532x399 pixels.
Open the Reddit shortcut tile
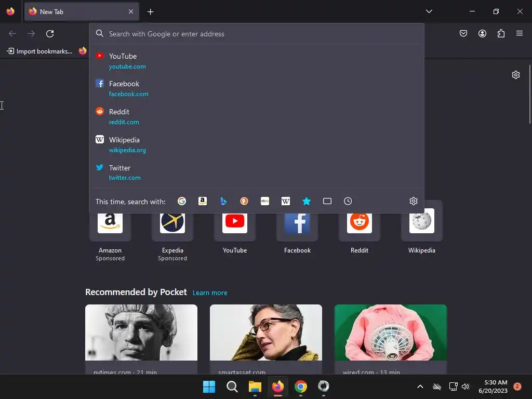click(360, 228)
